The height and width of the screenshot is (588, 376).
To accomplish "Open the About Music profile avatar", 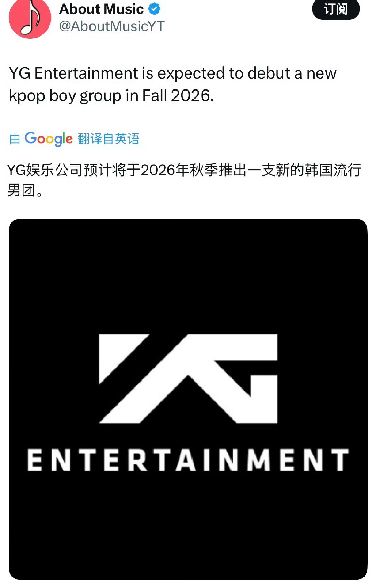I will click(30, 18).
